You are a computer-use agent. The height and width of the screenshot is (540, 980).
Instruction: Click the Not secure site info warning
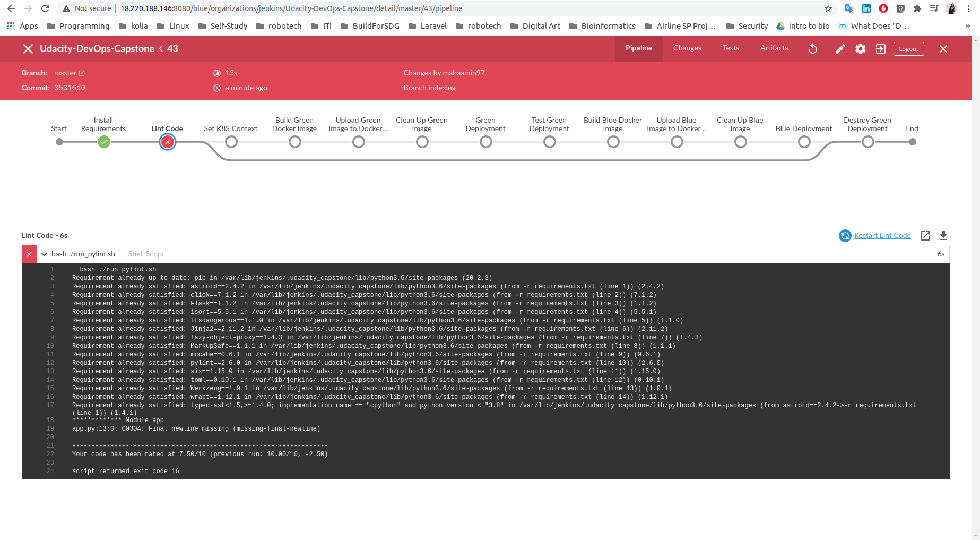coord(87,8)
